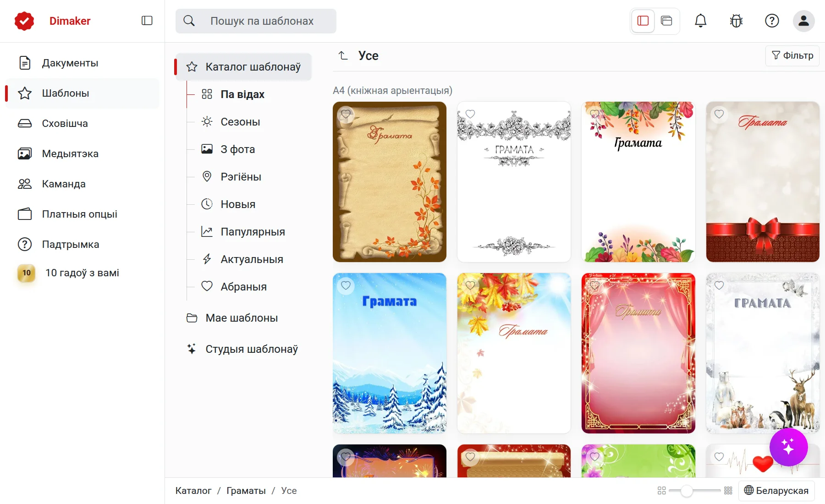The image size is (825, 504).
Task: Switch to sidebar layout view
Action: [x=643, y=21]
